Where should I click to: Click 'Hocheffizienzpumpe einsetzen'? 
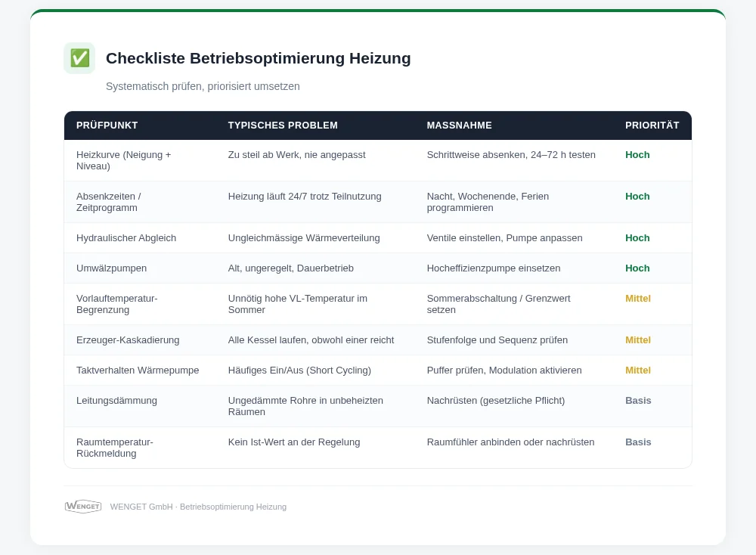pos(494,268)
